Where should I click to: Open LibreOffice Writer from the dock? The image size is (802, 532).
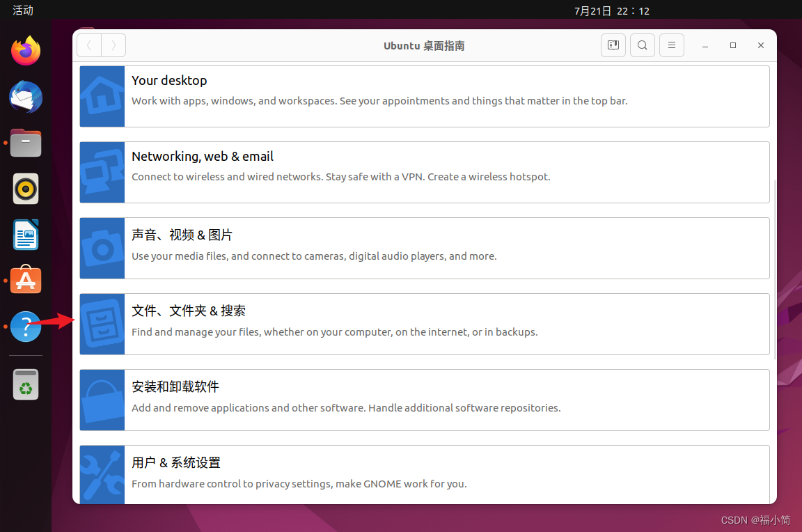[26, 235]
